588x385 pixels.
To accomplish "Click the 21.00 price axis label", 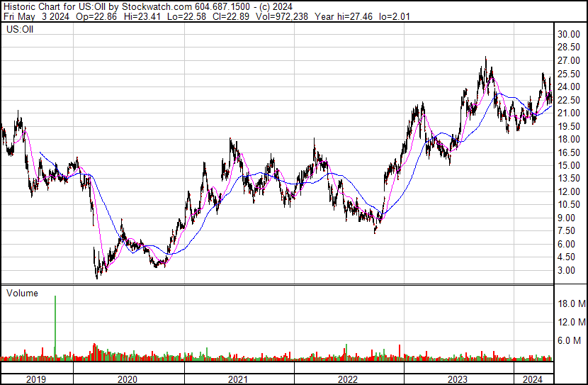I will (569, 113).
